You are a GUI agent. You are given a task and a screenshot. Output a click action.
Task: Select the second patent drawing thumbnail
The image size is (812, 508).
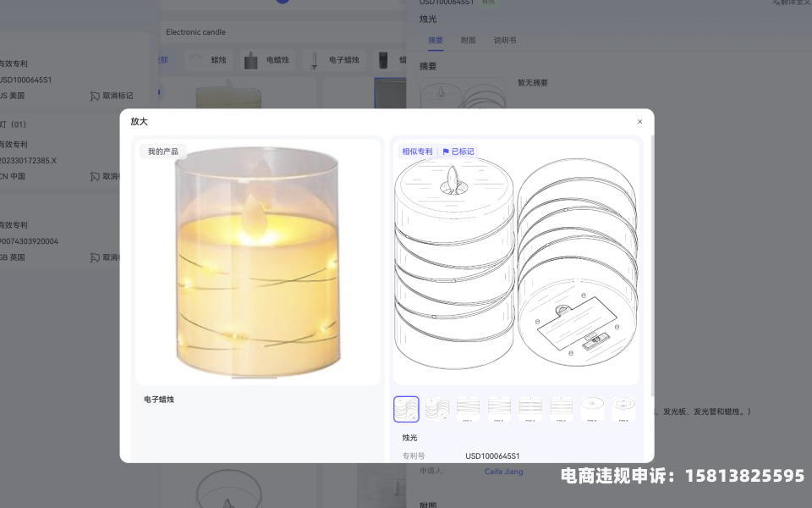pyautogui.click(x=437, y=409)
